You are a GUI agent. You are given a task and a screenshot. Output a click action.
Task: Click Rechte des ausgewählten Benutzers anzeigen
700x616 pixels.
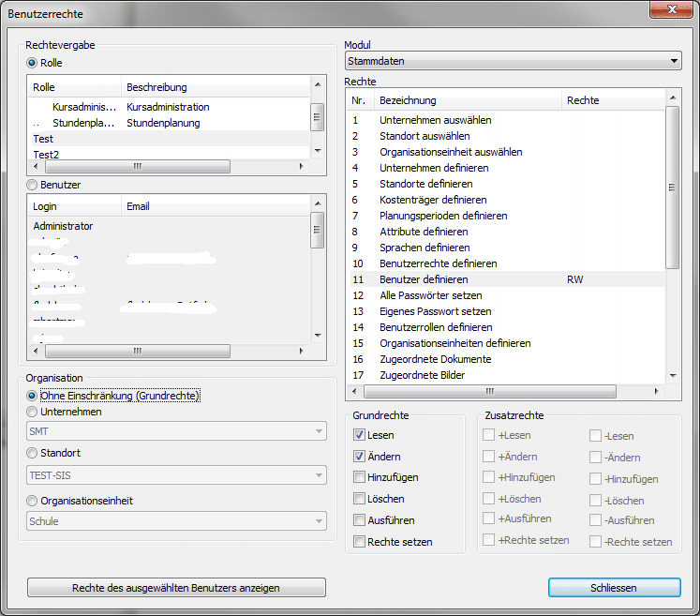(x=176, y=588)
